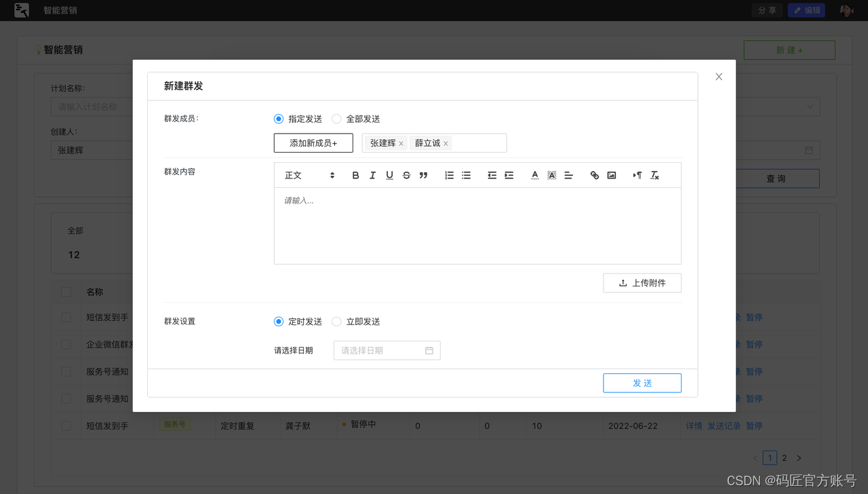This screenshot has height=494, width=868.
Task: Open the 编辑 menu button
Action: 806,10
